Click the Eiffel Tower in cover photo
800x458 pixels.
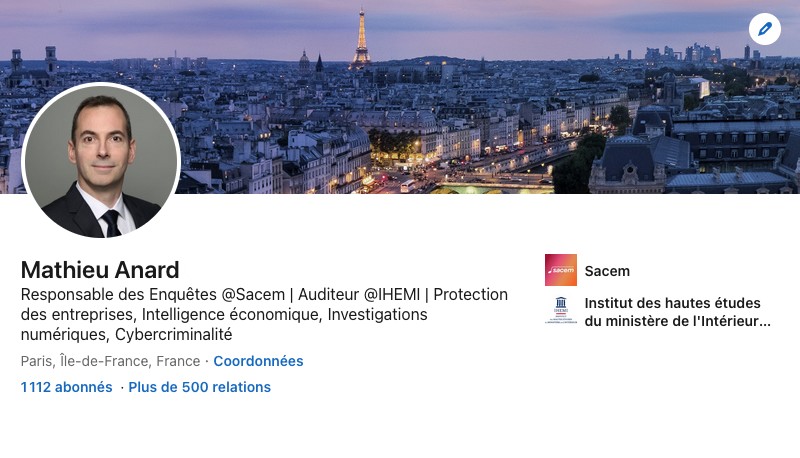pyautogui.click(x=360, y=40)
